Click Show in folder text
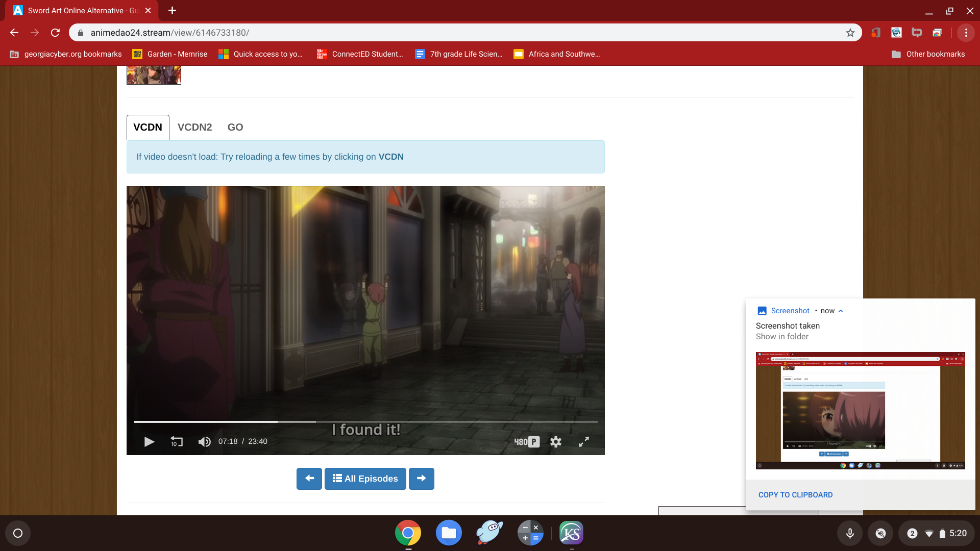This screenshot has height=551, width=980. point(782,337)
